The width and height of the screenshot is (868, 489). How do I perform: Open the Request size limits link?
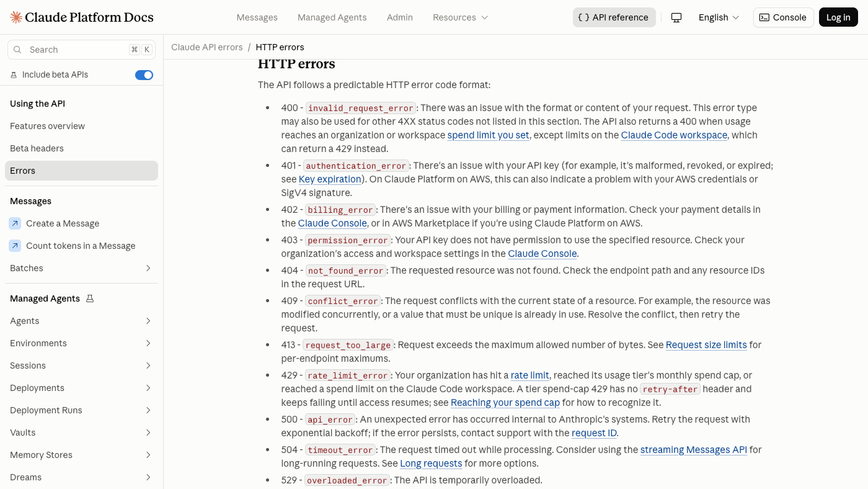(706, 345)
